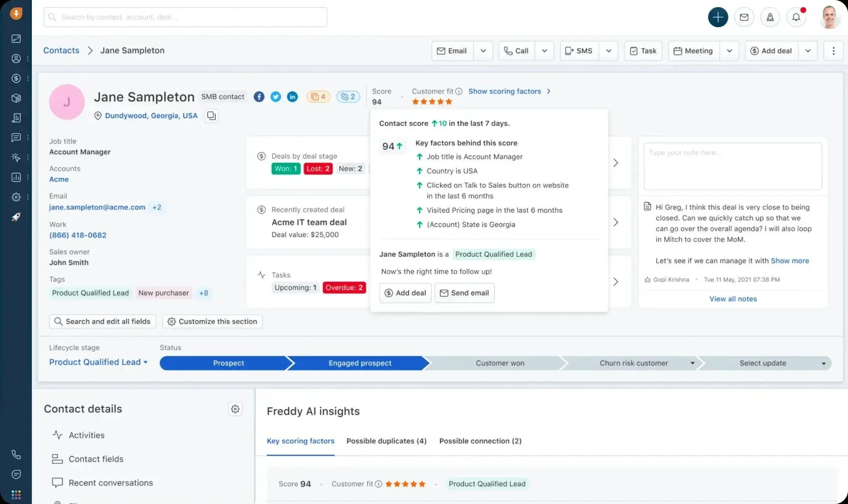Click the copy icon beside location
848x504 pixels.
[211, 116]
